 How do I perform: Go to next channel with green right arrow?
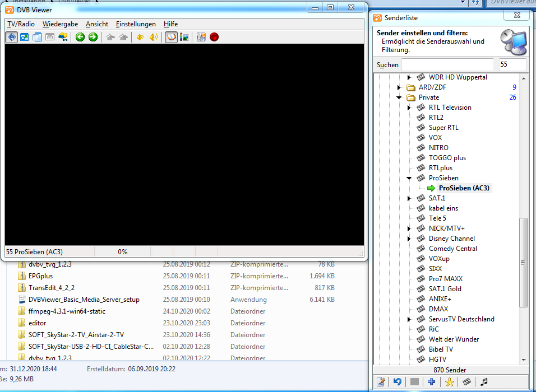coord(93,38)
